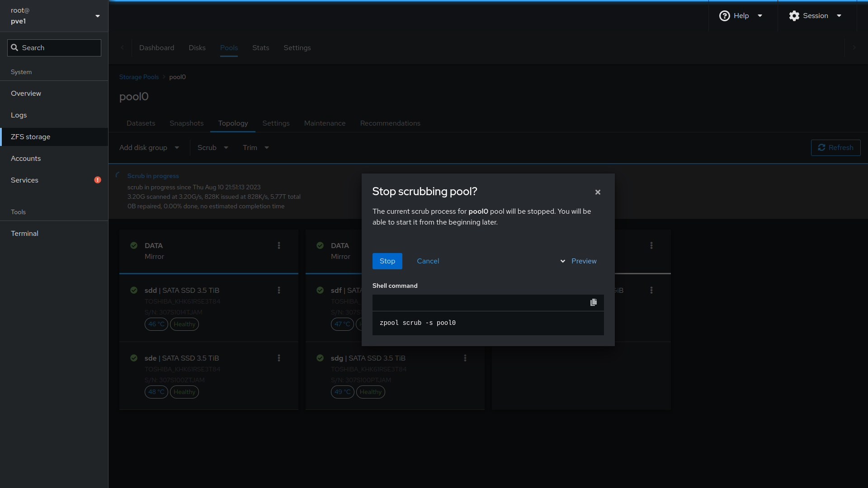868x488 pixels.
Task: Click the health check icon for sdg
Action: (x=320, y=358)
